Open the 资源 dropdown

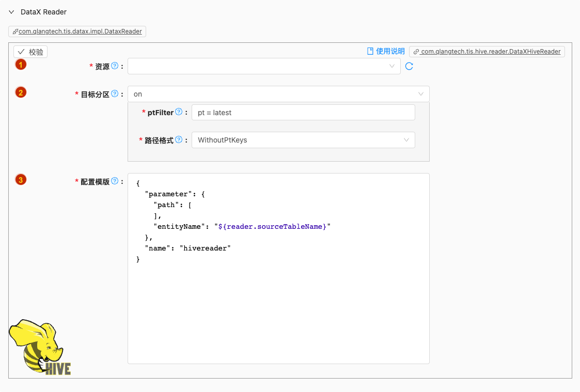click(263, 66)
